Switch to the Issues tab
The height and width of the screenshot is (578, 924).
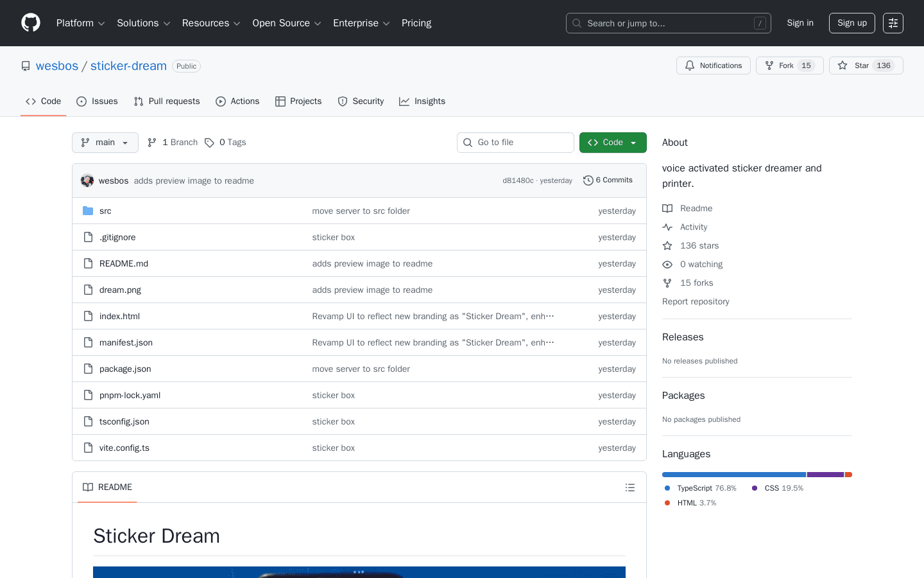coord(97,101)
